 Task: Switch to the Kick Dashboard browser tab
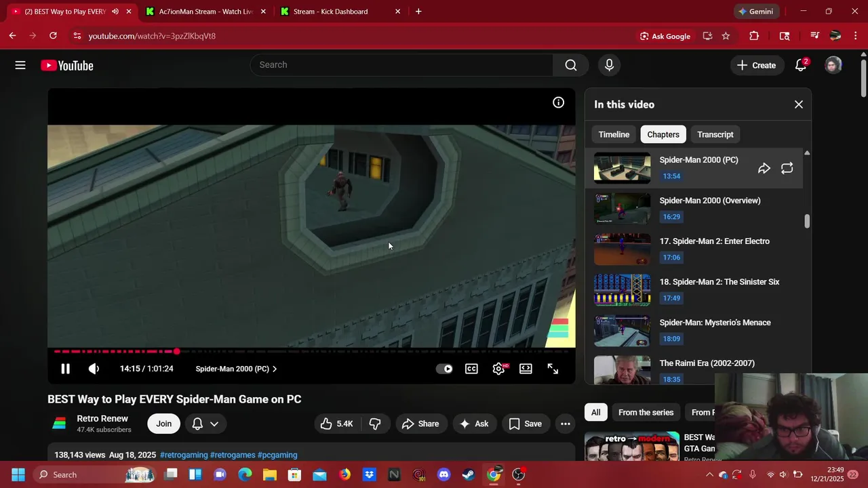[x=341, y=12]
